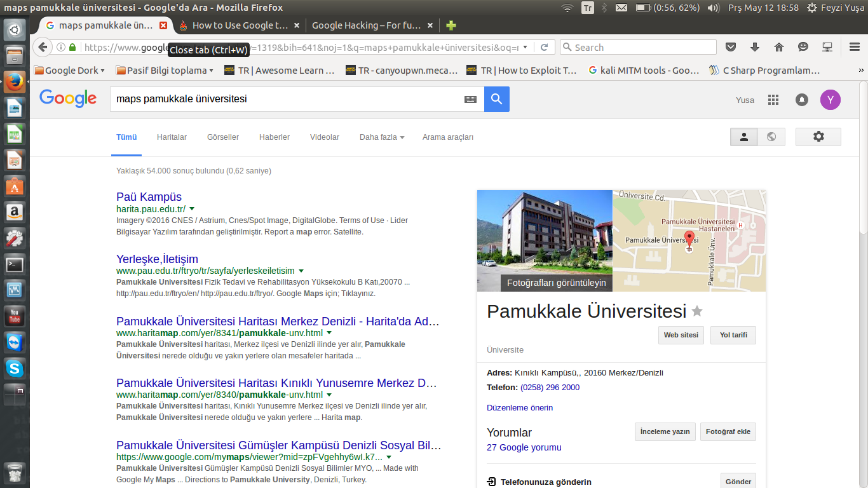Screen dimensions: 868x488
Task: Open the search settings gear
Action: pos(818,137)
